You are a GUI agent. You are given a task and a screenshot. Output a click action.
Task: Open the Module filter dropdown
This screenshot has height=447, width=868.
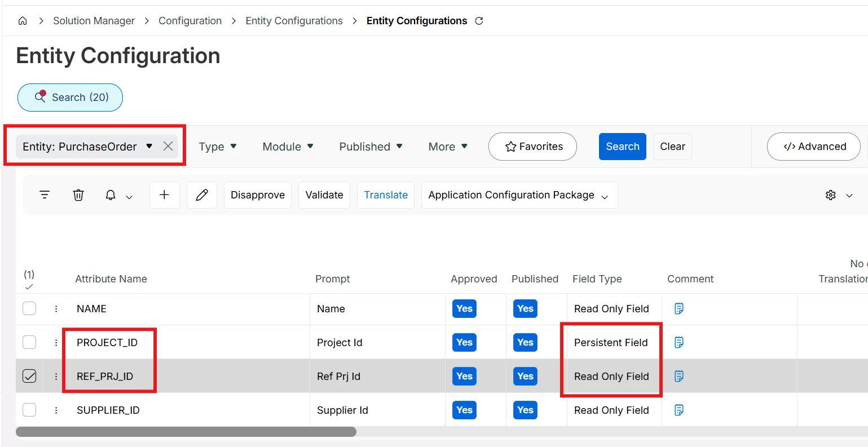[288, 147]
